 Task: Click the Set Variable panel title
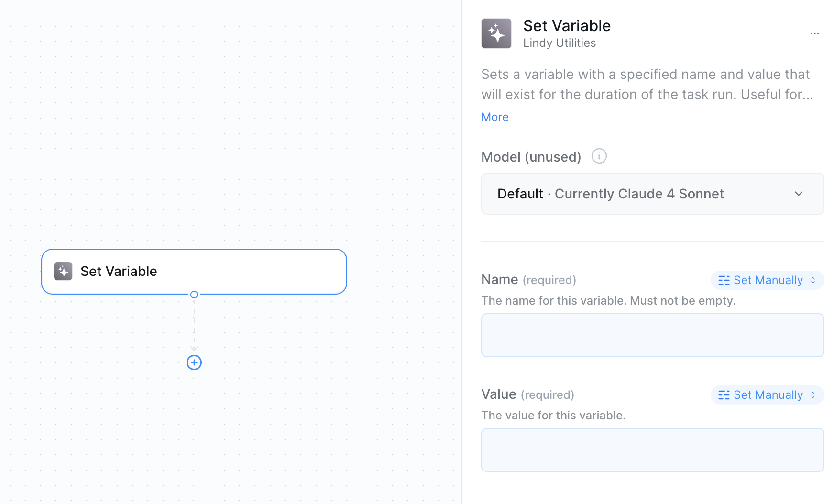(x=567, y=26)
